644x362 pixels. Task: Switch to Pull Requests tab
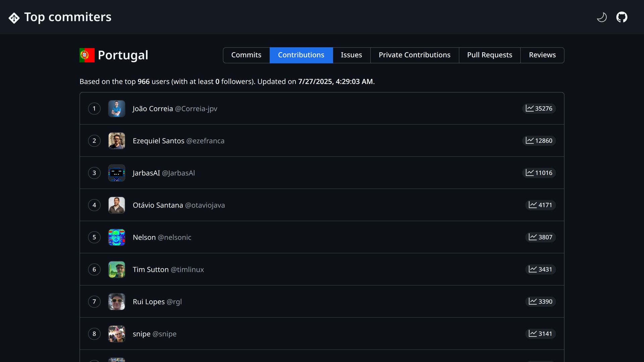coord(489,55)
